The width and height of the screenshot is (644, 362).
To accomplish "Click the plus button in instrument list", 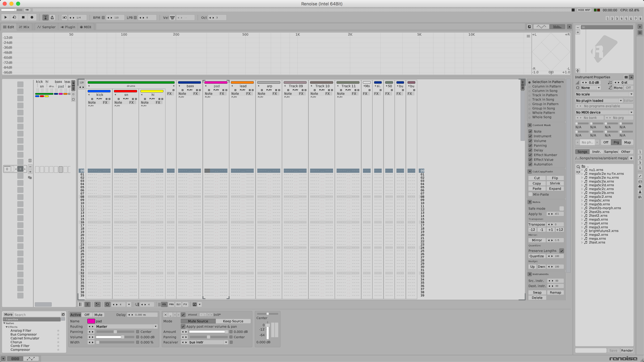I will click(578, 32).
